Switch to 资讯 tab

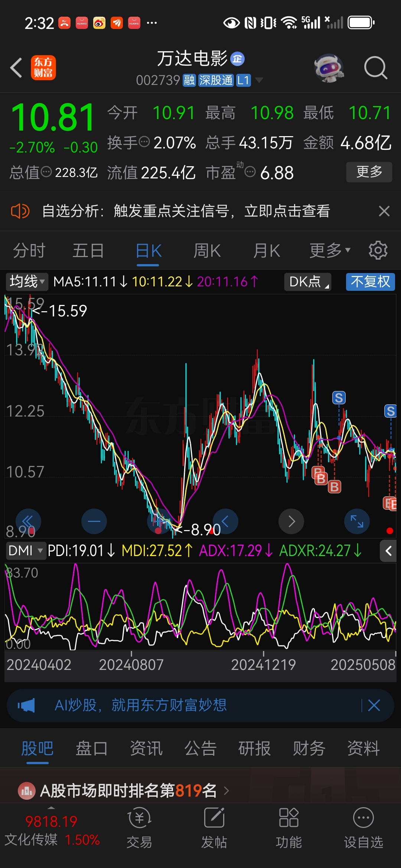146,748
